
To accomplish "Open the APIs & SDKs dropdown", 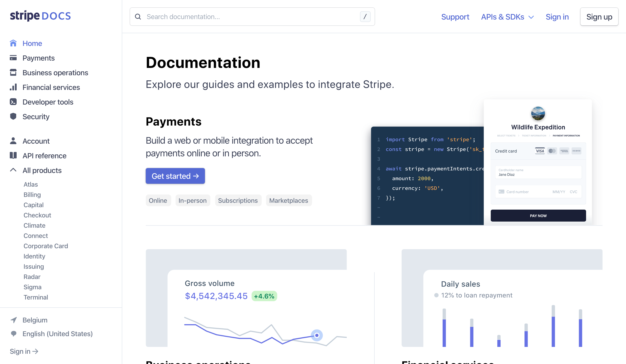I will 507,17.
